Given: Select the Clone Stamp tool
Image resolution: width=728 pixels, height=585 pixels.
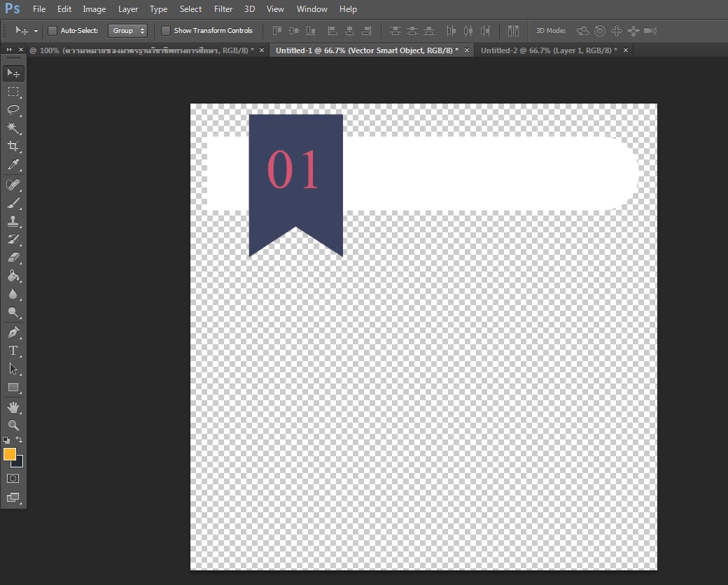Looking at the screenshot, I should [13, 222].
